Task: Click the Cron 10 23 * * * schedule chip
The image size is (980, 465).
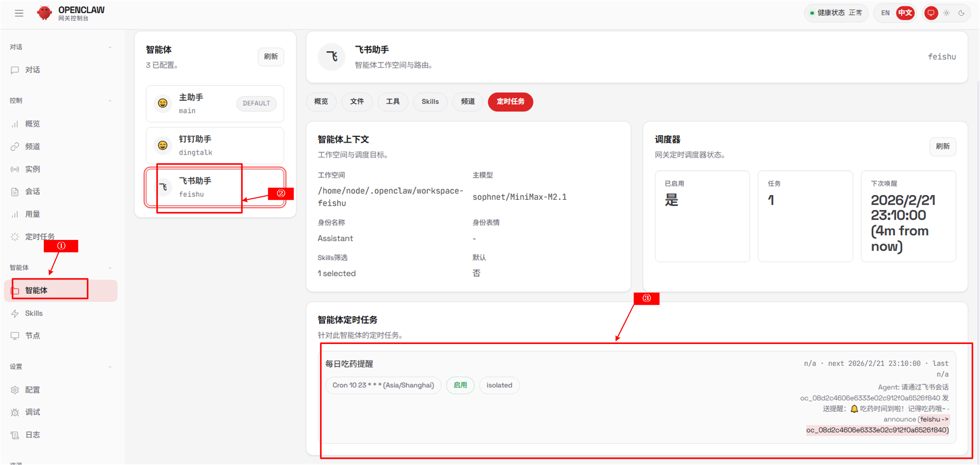Action: [383, 385]
